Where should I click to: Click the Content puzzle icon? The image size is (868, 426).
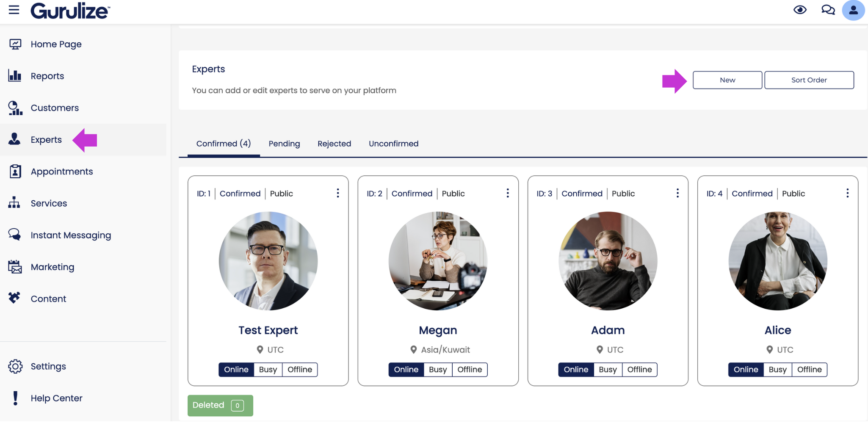[x=14, y=298]
